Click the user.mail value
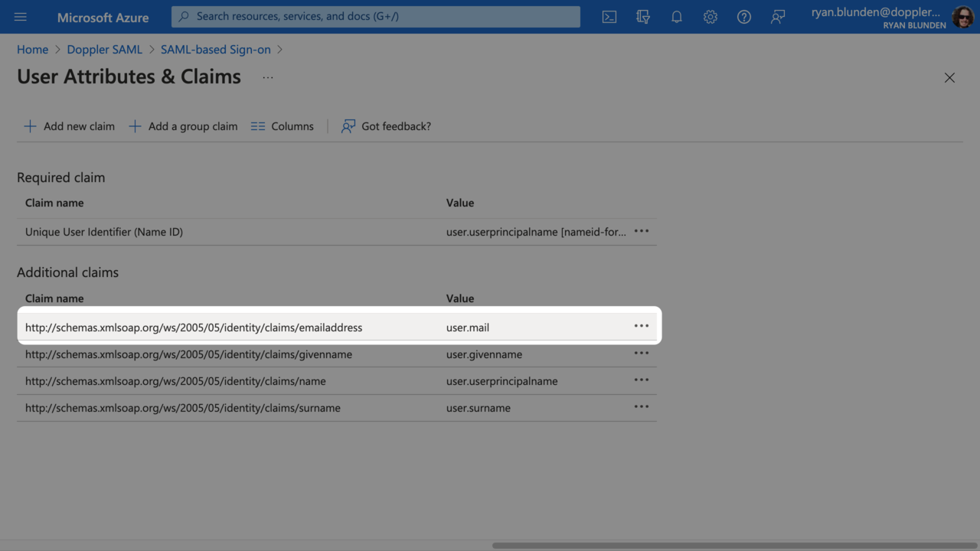Viewport: 980px width, 551px height. (x=468, y=328)
